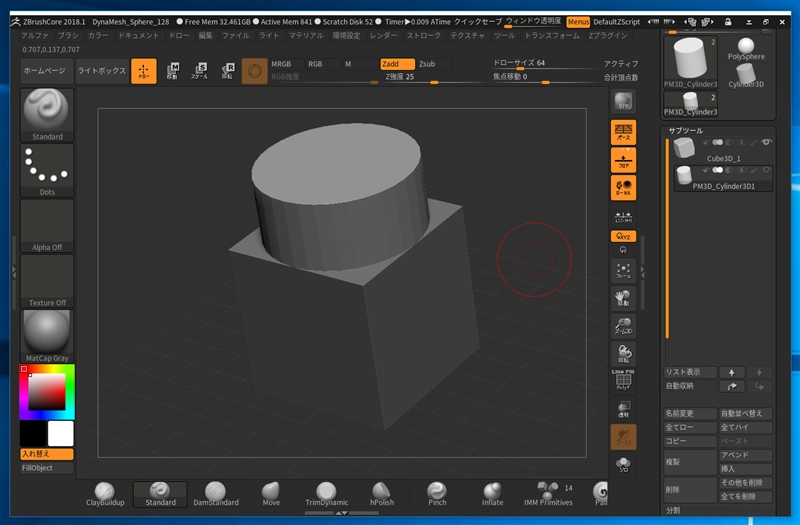Toggle Ghost (ゴースト) transparency mode
This screenshot has width=800, height=525.
(623, 437)
